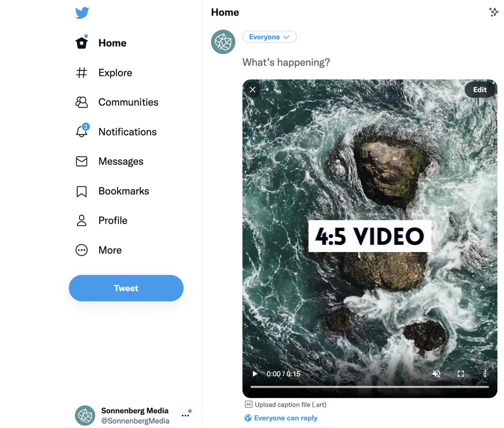Click the Upload caption file link

[290, 404]
